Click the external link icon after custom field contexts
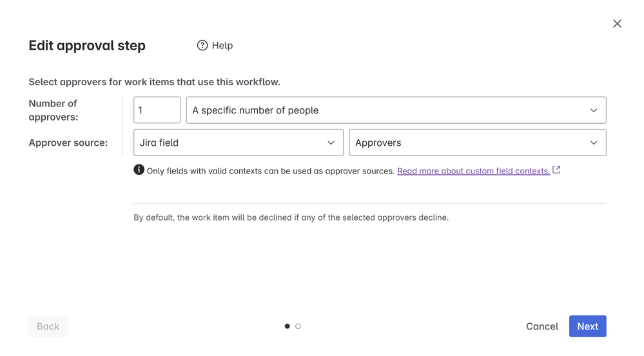 [556, 170]
